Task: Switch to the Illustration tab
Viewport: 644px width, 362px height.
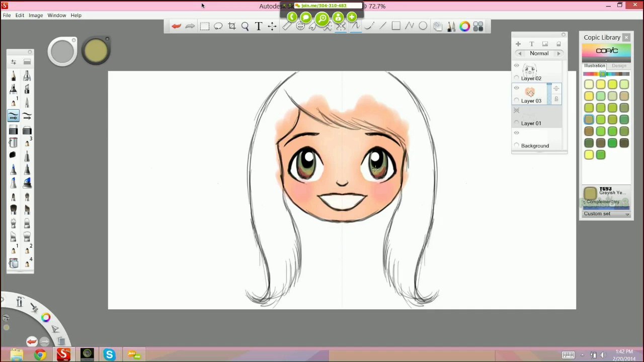Action: (595, 66)
